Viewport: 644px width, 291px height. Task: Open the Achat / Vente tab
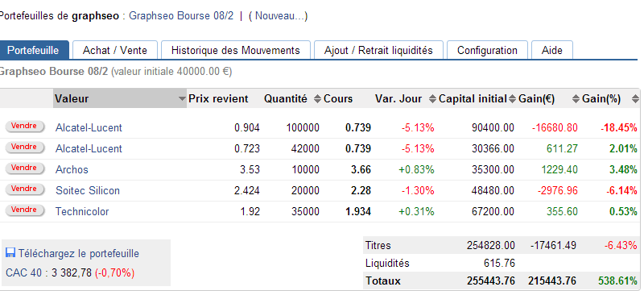coord(115,51)
